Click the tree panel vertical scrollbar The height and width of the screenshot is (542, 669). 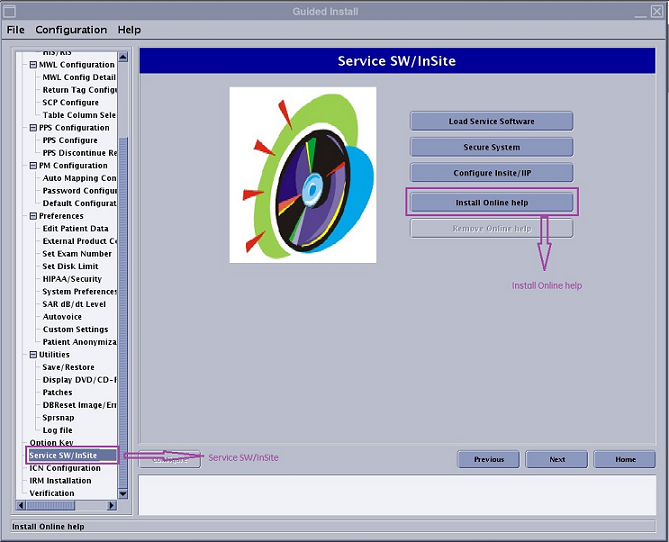123,300
